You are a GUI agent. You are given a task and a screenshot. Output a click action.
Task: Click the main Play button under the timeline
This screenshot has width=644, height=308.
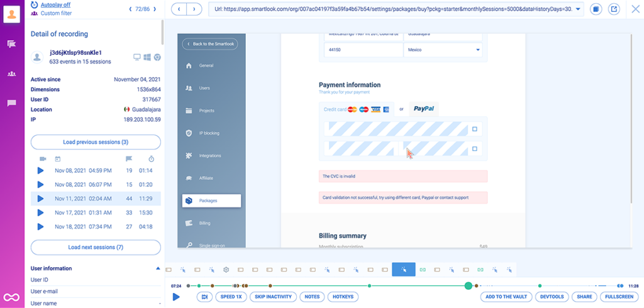click(x=176, y=297)
